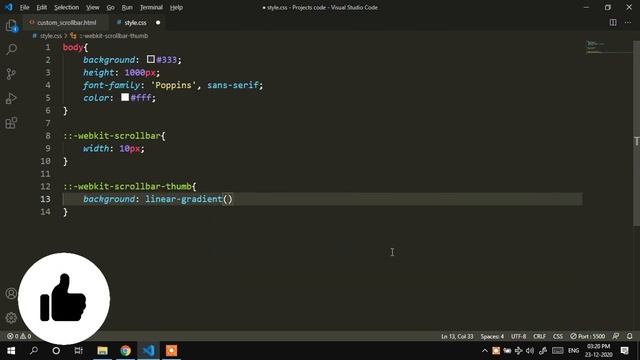
Task: Show hidden system tray icons
Action: point(484,351)
